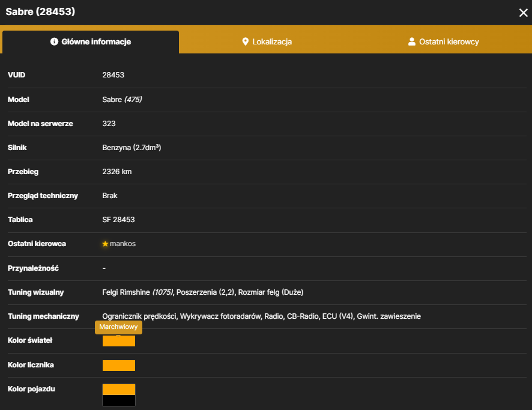Viewport: 532px width, 410px height.
Task: Click the license plate SF 28453
Action: [x=118, y=220]
